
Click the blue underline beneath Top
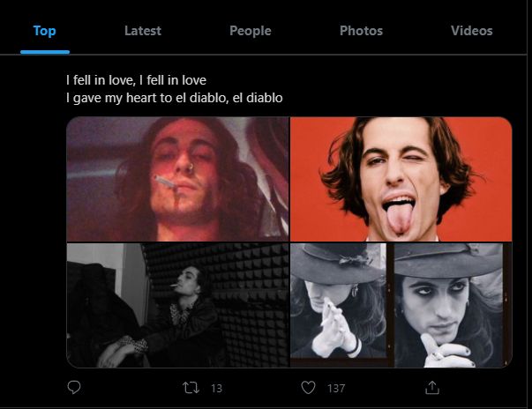44,52
